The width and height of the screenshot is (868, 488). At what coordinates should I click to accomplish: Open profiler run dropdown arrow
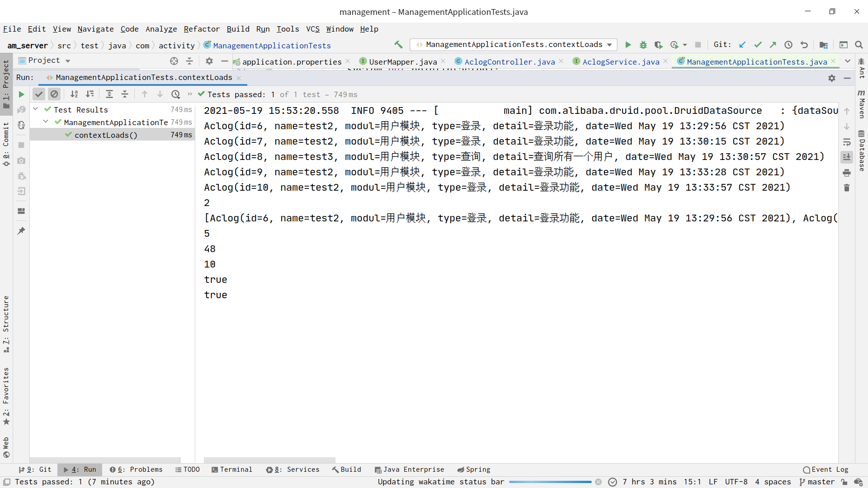(685, 45)
